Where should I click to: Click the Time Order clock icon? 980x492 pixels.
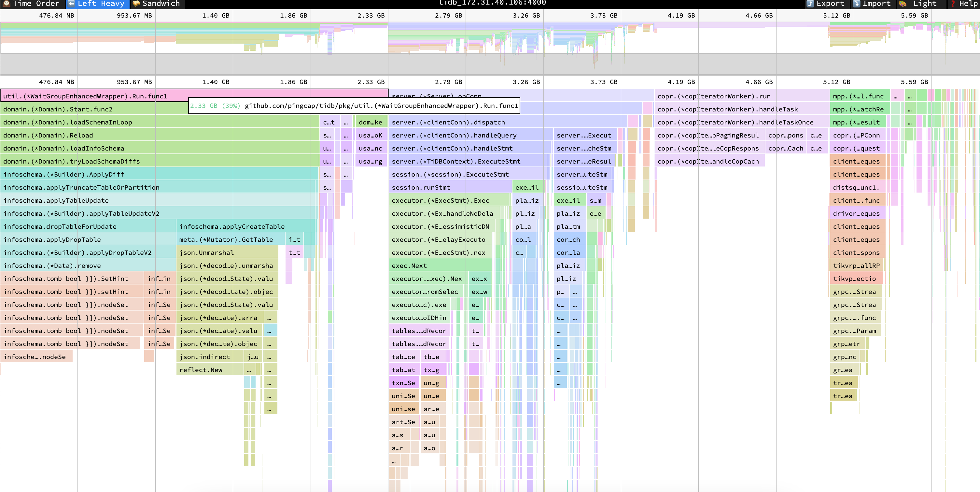point(6,4)
